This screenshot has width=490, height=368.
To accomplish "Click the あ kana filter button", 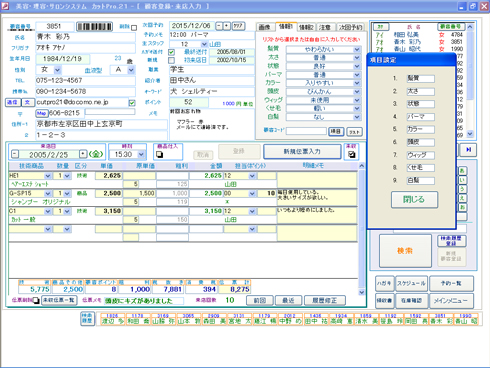I will (462, 171).
